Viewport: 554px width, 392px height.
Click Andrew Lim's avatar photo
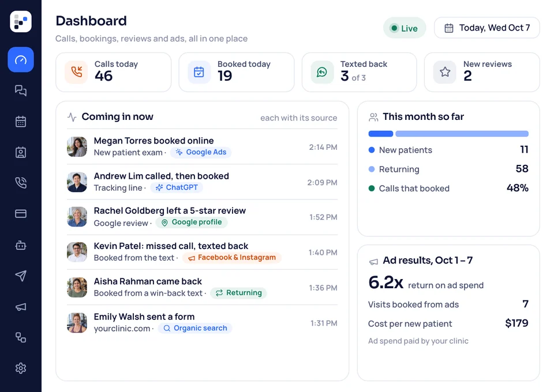click(77, 182)
